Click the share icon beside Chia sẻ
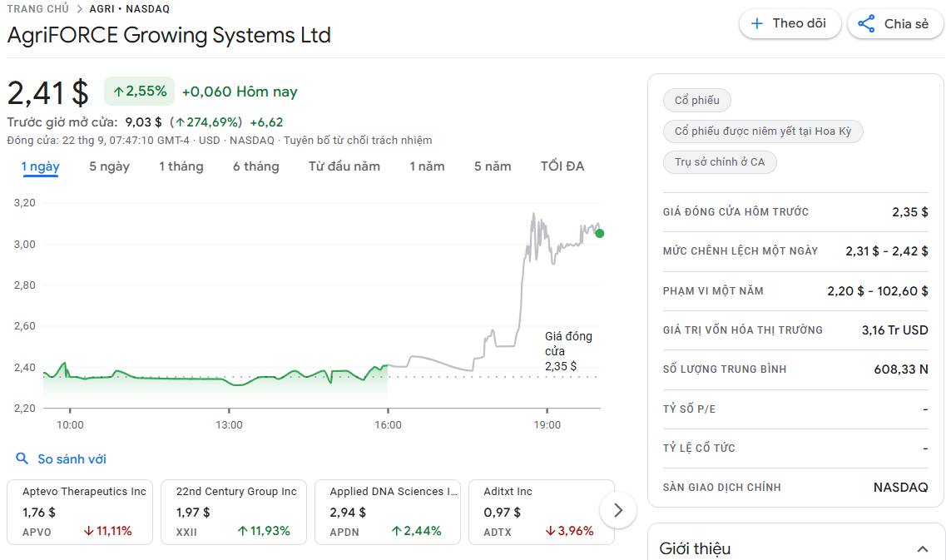Image resolution: width=946 pixels, height=560 pixels. point(866,23)
